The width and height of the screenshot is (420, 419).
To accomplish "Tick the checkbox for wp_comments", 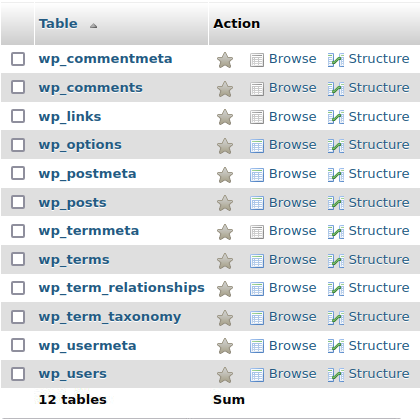I will [18, 87].
